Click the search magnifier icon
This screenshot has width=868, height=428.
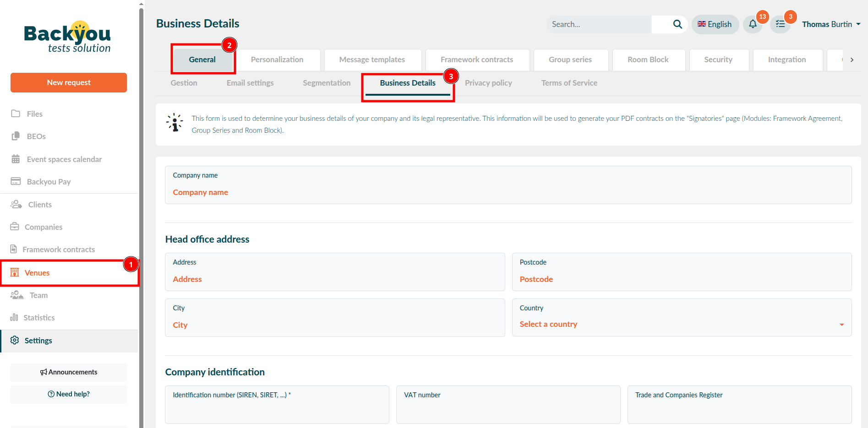pyautogui.click(x=677, y=24)
